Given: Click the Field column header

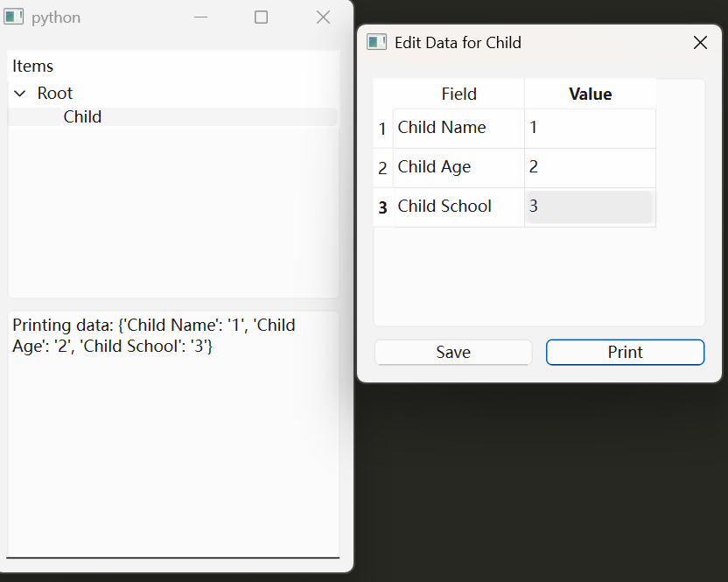Looking at the screenshot, I should coord(458,94).
